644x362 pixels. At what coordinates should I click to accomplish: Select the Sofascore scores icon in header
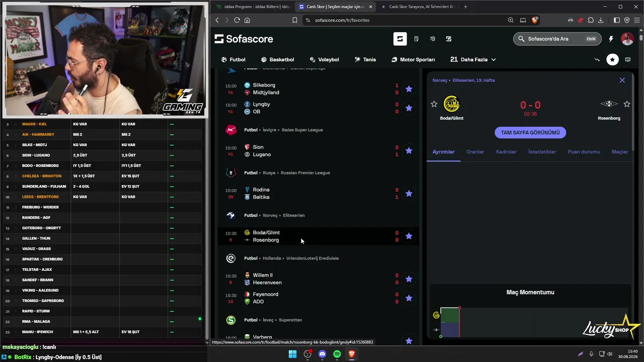400,39
